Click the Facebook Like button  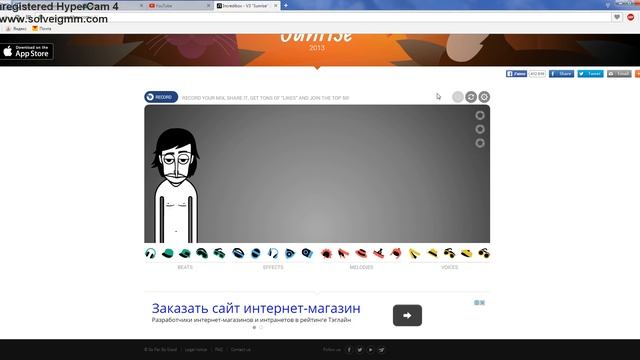click(516, 73)
